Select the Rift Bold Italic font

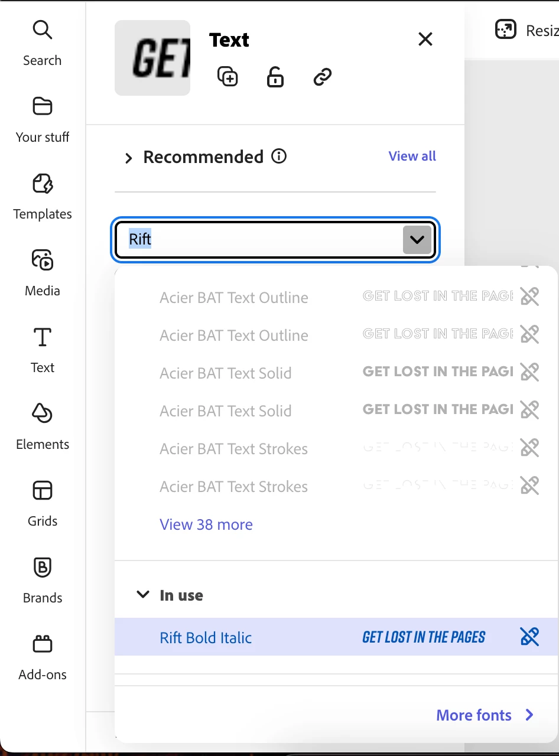[x=336, y=637]
